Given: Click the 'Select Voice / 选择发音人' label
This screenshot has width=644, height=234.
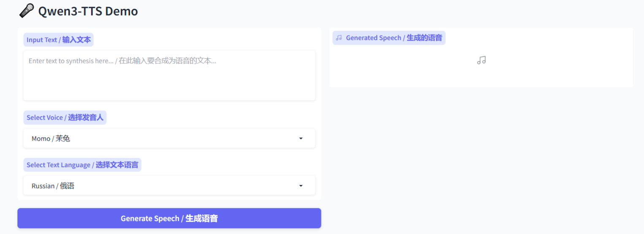Looking at the screenshot, I should (x=65, y=117).
